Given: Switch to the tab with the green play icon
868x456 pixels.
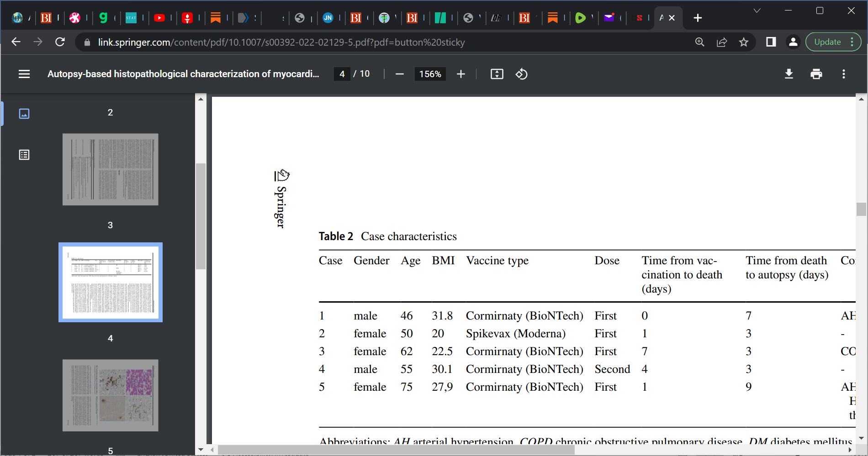Looking at the screenshot, I should [580, 18].
